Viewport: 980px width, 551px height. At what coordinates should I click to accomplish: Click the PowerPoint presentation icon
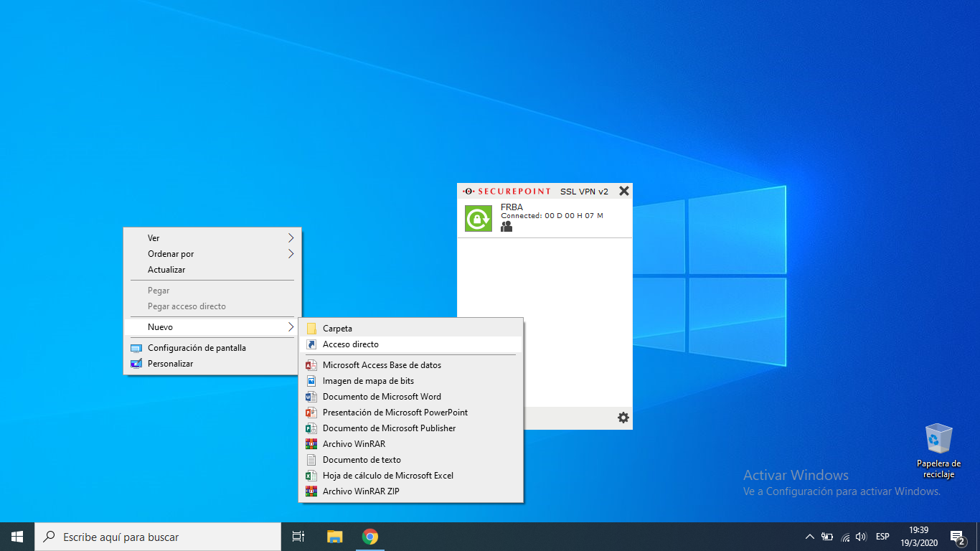(311, 413)
